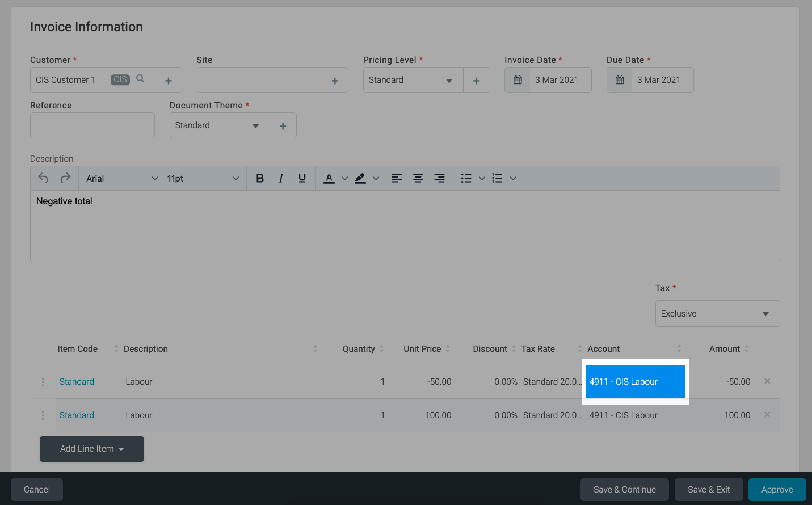Image resolution: width=812 pixels, height=505 pixels.
Task: Remove the 100.00 Labour line item
Action: 767,415
